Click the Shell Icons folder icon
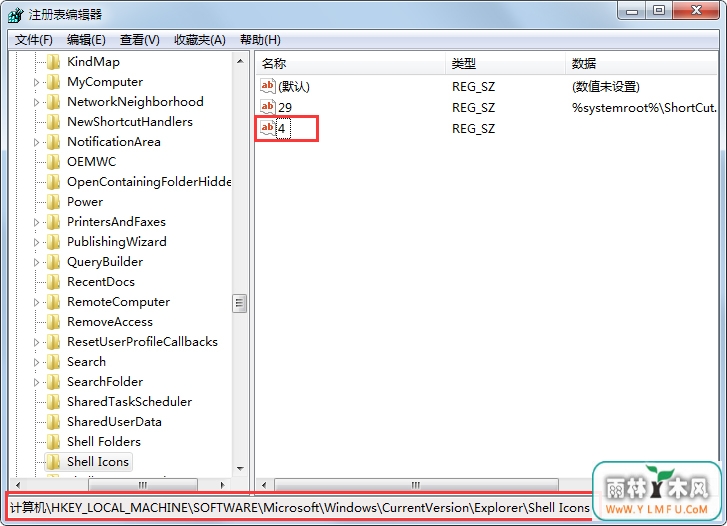 54,462
